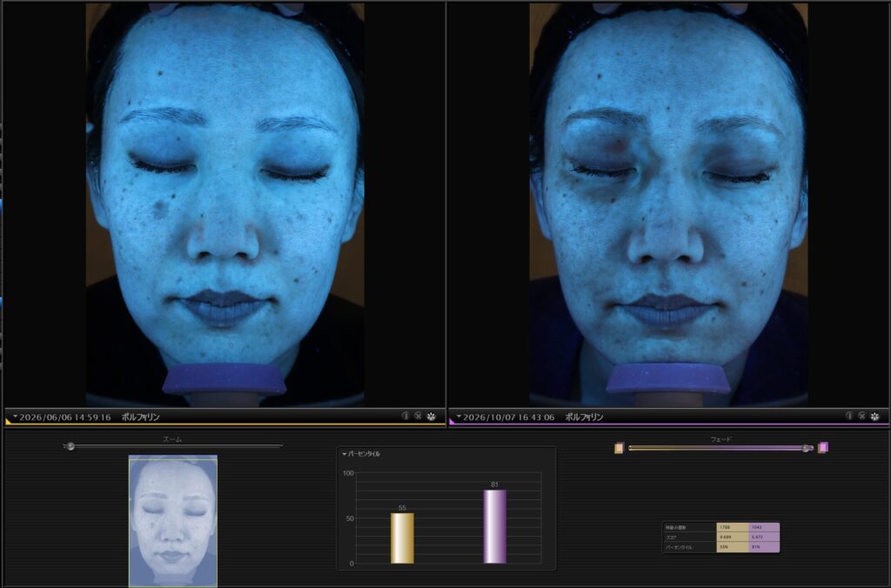Screen dimensions: 891x588
Task: Click ポルフィリン label in the 2026/06/06 bar
Action: click(x=140, y=417)
